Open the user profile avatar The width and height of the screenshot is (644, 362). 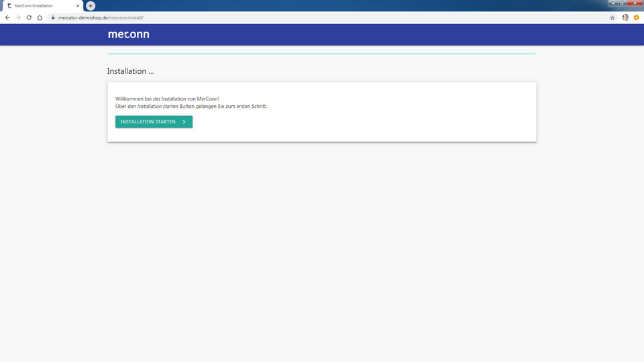point(625,17)
